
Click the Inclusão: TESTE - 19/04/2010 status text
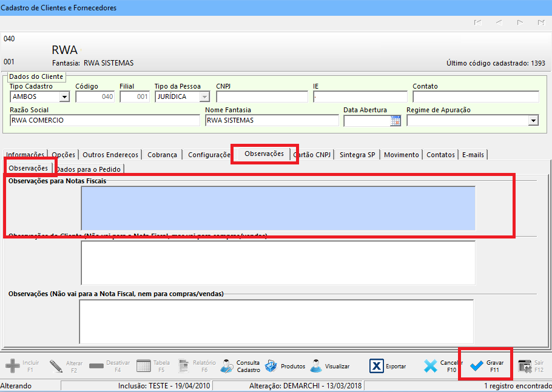click(164, 386)
